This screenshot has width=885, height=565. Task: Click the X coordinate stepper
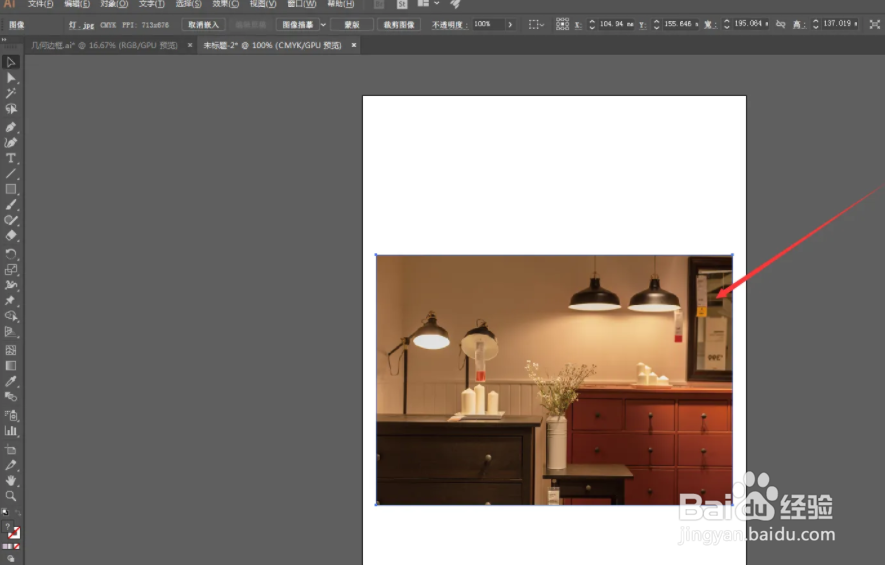pos(592,24)
